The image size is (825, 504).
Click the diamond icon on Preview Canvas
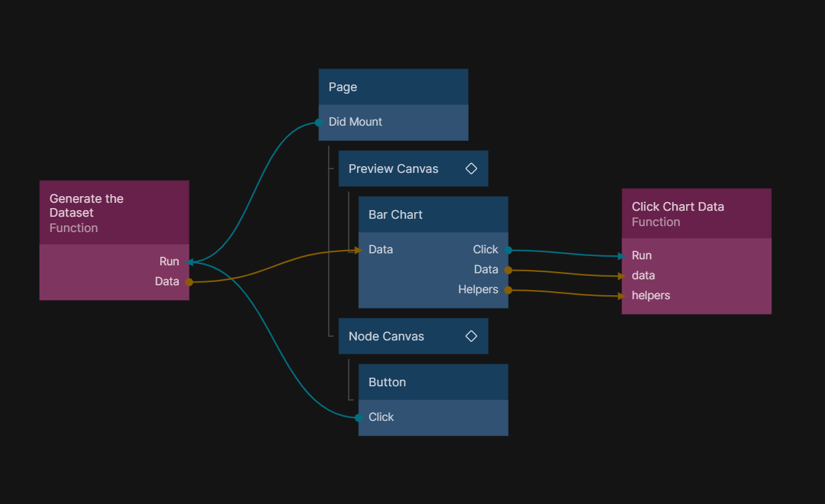tap(471, 169)
